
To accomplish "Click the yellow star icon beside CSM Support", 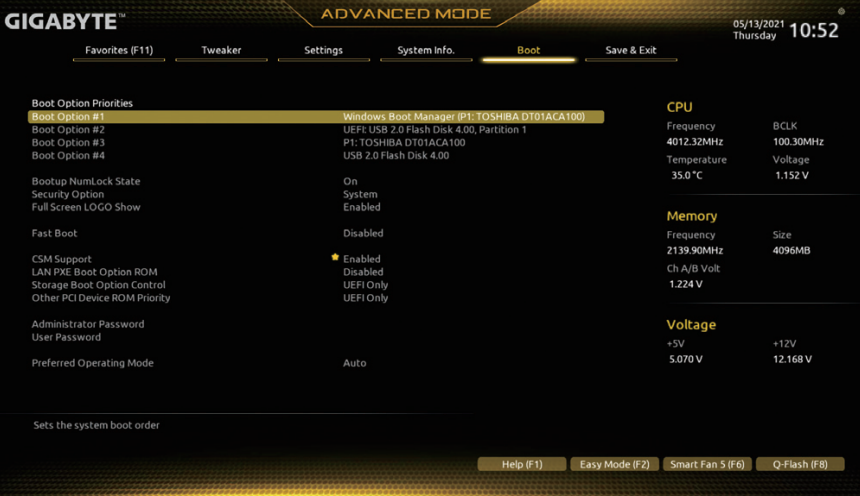I will point(336,258).
